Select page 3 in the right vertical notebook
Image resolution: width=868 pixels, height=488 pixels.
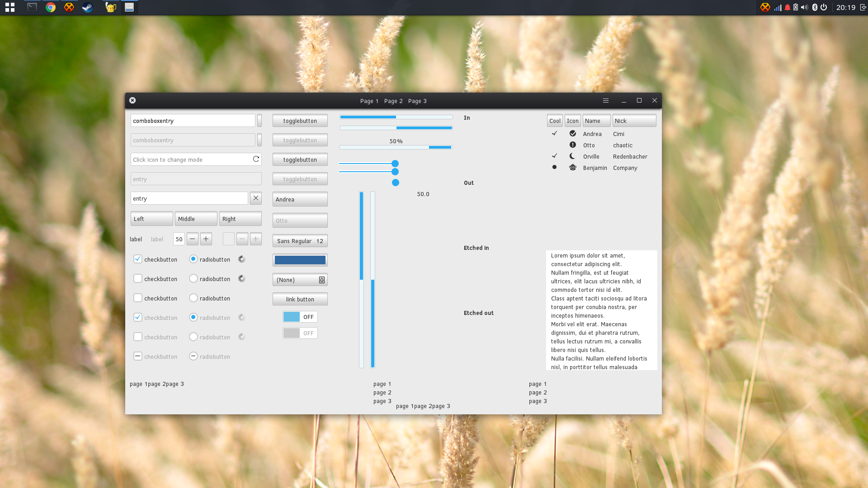coord(538,401)
